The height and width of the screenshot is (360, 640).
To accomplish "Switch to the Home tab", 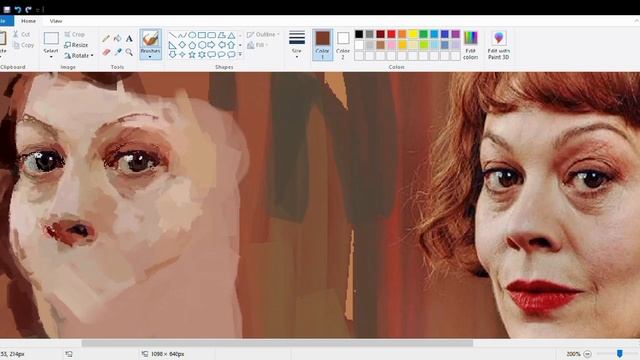I will point(28,21).
